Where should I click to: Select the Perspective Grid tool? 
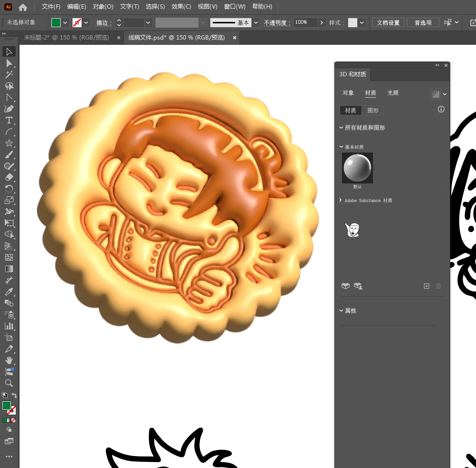tap(9, 246)
